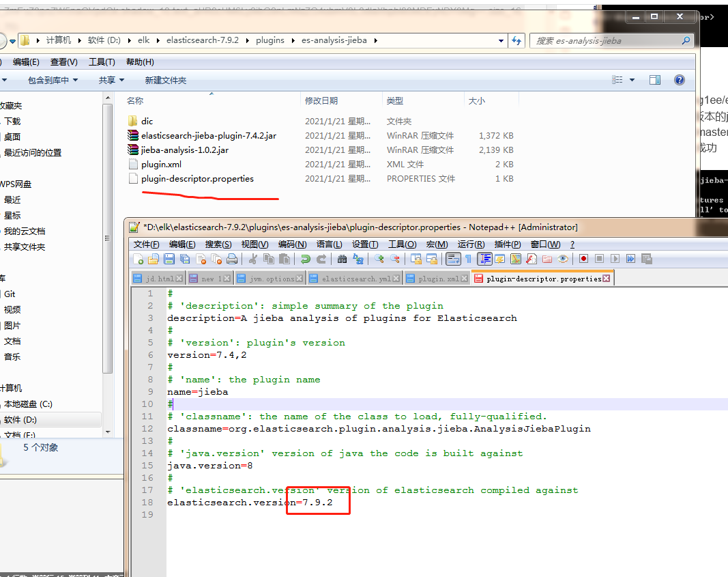Open the 文件(F) menu in Notepad++
This screenshot has height=577, width=728.
(x=146, y=244)
